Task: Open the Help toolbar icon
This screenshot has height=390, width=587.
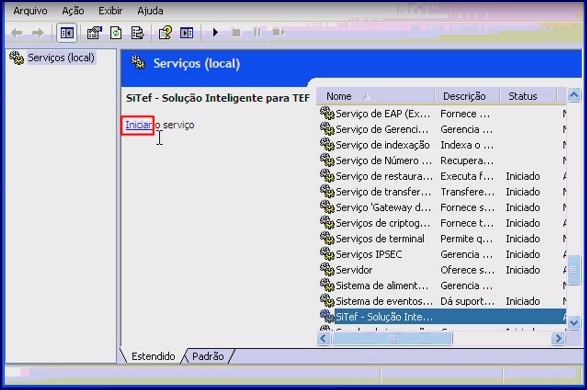Action: point(165,33)
